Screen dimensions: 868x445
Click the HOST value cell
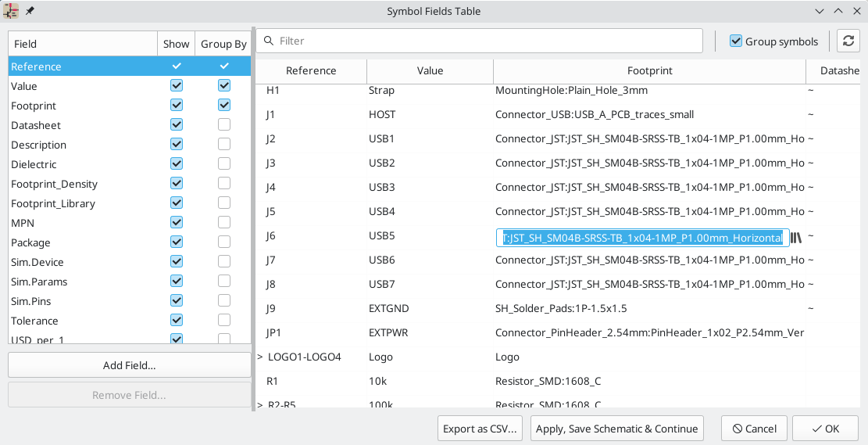click(430, 115)
